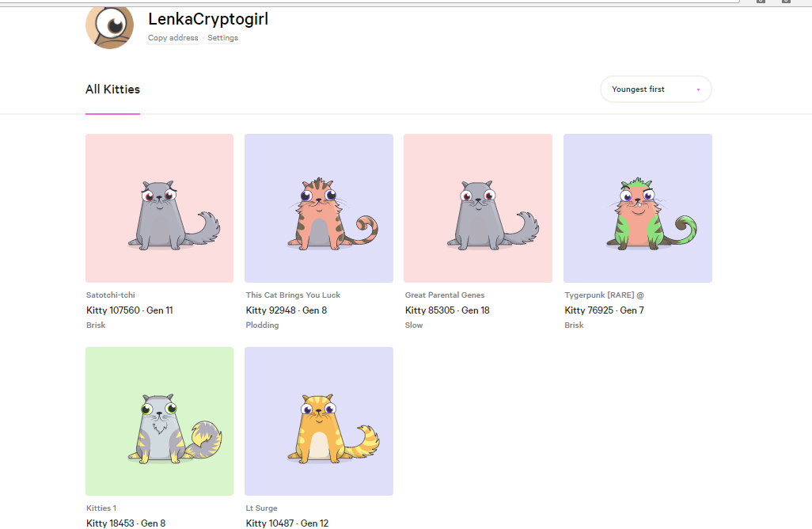Click Kitty 18453 · Gen 8 title
Viewport: 812px width, 529px height.
[x=126, y=523]
